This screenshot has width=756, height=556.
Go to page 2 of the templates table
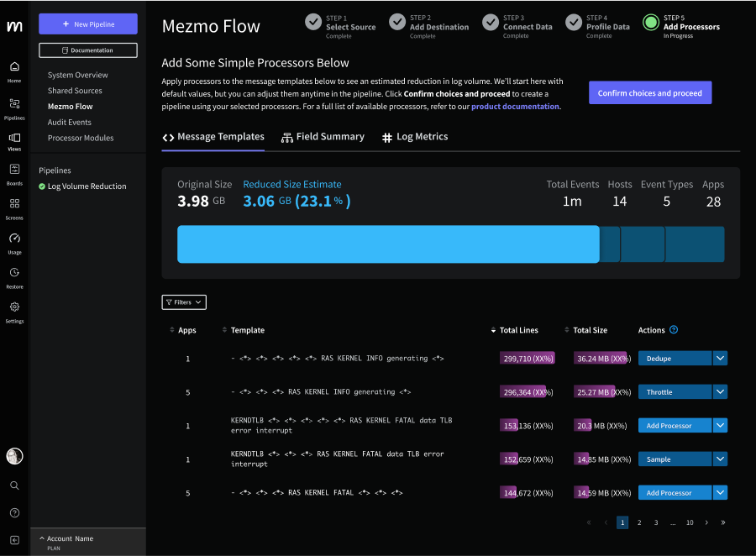click(x=638, y=522)
